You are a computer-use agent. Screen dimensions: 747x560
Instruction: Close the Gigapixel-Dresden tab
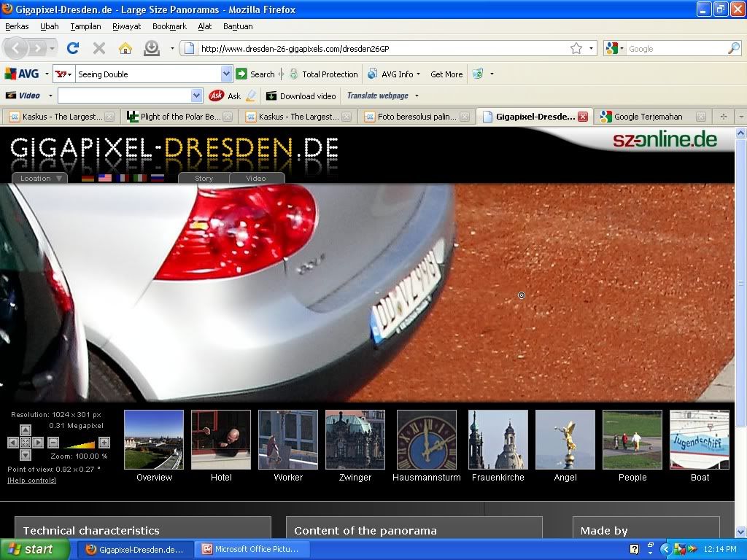pos(583,117)
